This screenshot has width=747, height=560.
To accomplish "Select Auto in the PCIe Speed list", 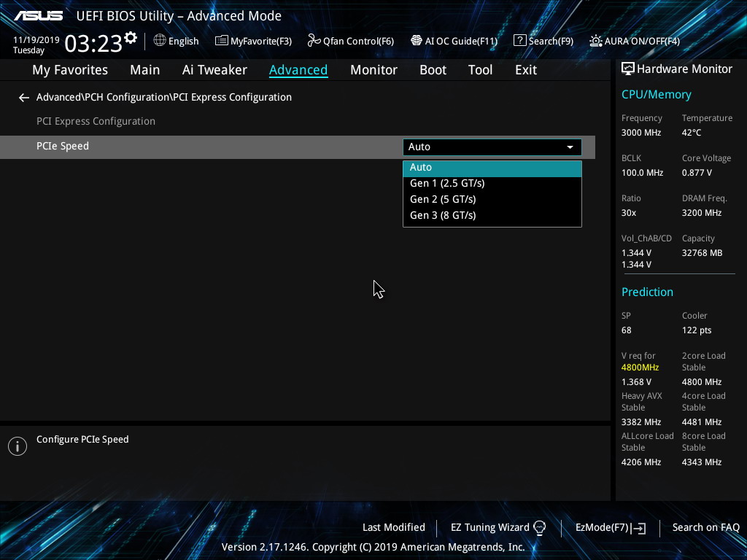I will pyautogui.click(x=492, y=168).
